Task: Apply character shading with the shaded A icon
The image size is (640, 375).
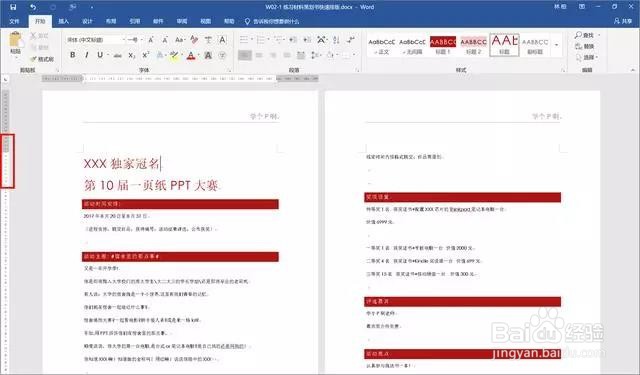Action: pos(208,55)
